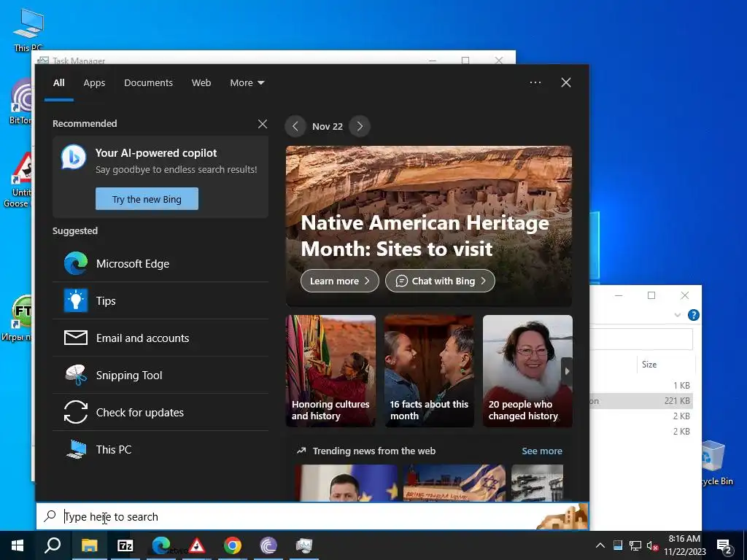Open notification center icon
The image size is (747, 560).
point(724,547)
